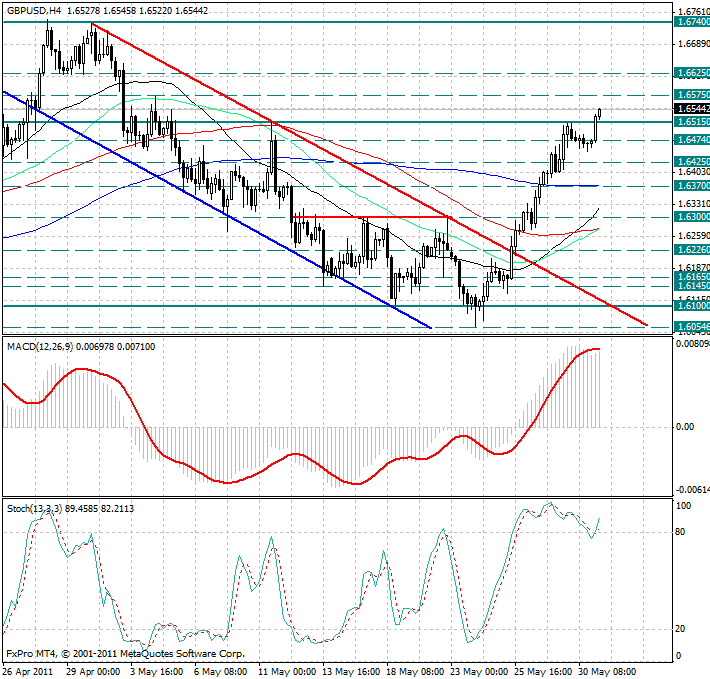
Task: Click the 1.6226 level price tag
Action: point(691,250)
